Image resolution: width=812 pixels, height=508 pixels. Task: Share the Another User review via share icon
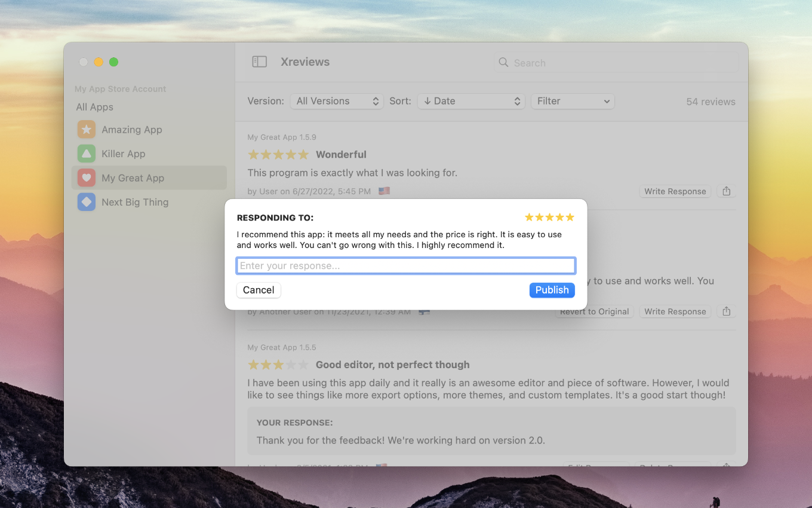[x=726, y=311]
